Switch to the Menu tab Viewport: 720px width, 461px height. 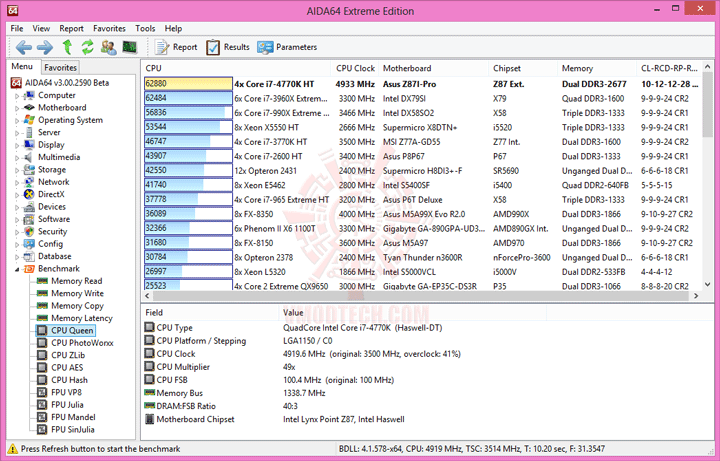[x=22, y=67]
